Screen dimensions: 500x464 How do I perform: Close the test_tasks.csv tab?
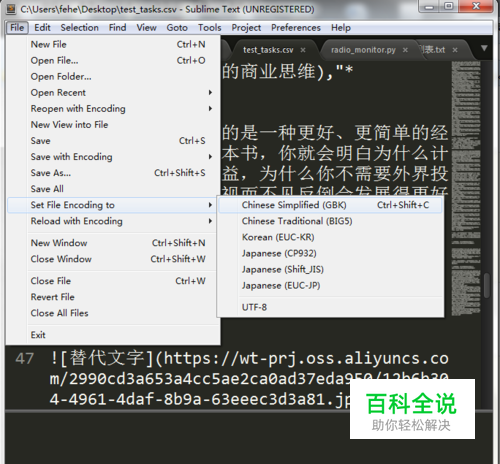(x=303, y=50)
